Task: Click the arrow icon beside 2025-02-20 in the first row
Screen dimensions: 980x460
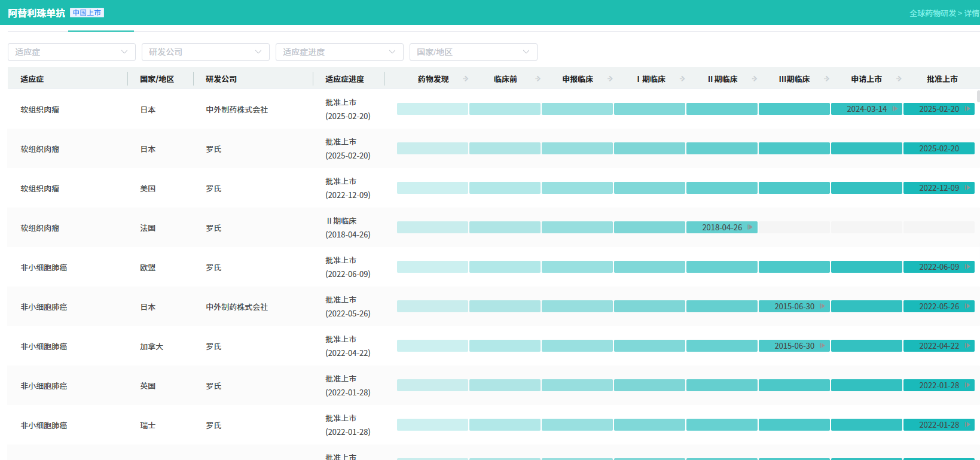Action: click(967, 109)
